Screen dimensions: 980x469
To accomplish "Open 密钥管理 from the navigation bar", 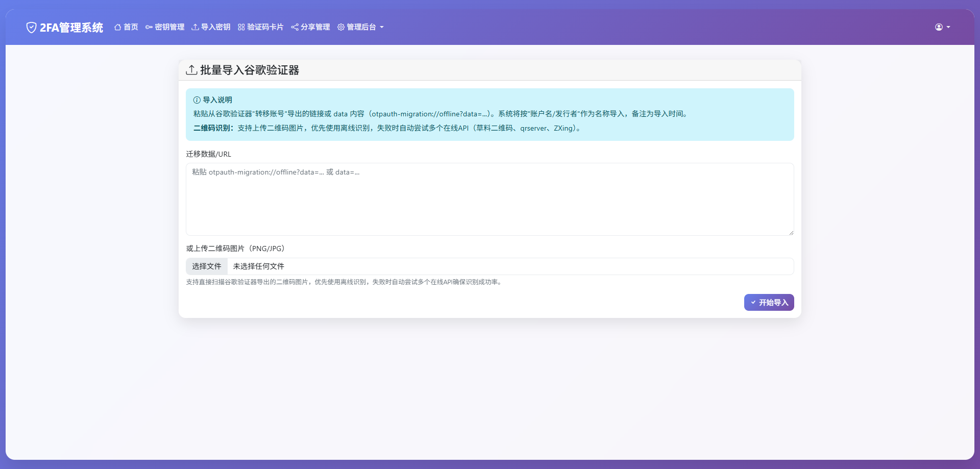I will click(x=164, y=27).
